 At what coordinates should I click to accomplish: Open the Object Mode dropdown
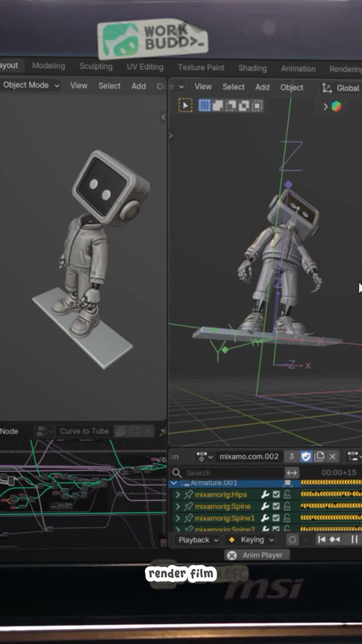pyautogui.click(x=31, y=85)
